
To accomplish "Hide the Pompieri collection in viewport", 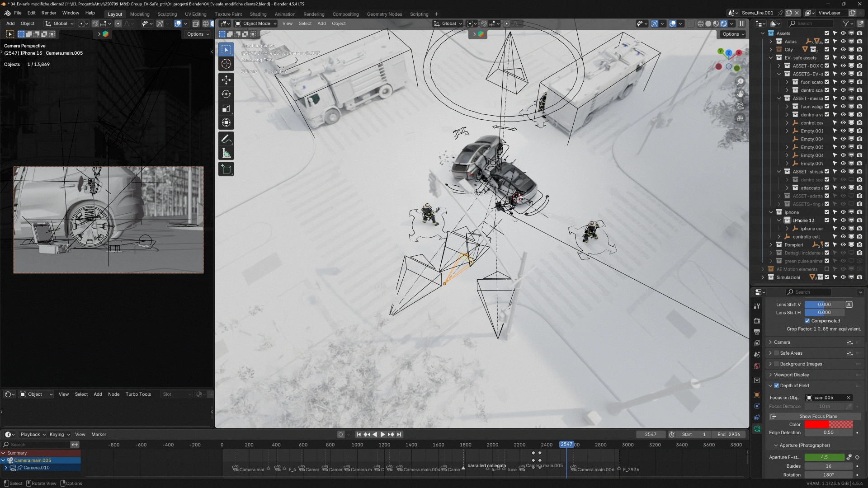I will pos(843,245).
